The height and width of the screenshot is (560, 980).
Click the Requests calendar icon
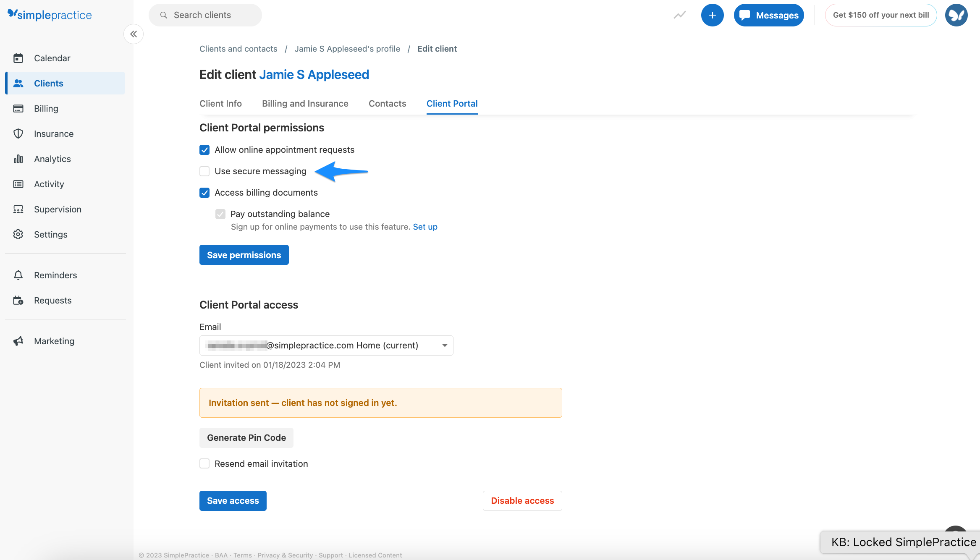pos(18,300)
